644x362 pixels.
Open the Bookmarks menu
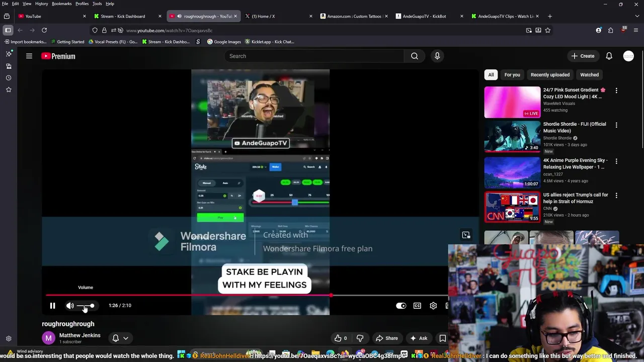(62, 4)
